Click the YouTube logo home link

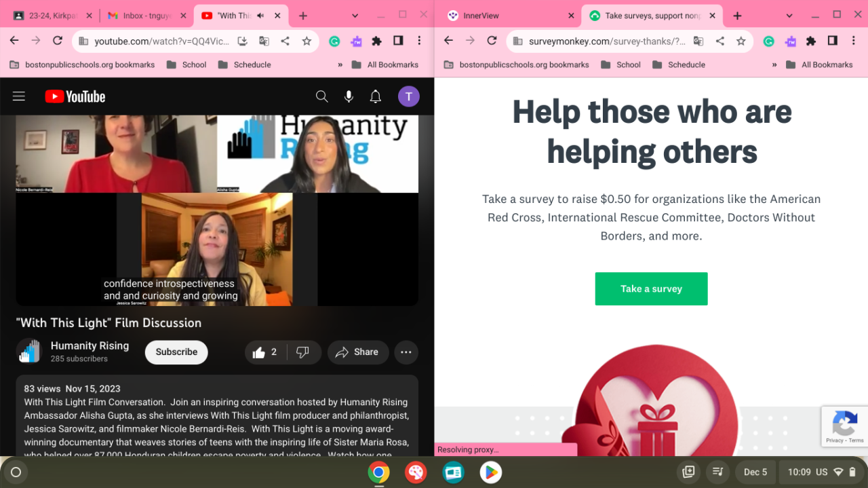coord(75,96)
